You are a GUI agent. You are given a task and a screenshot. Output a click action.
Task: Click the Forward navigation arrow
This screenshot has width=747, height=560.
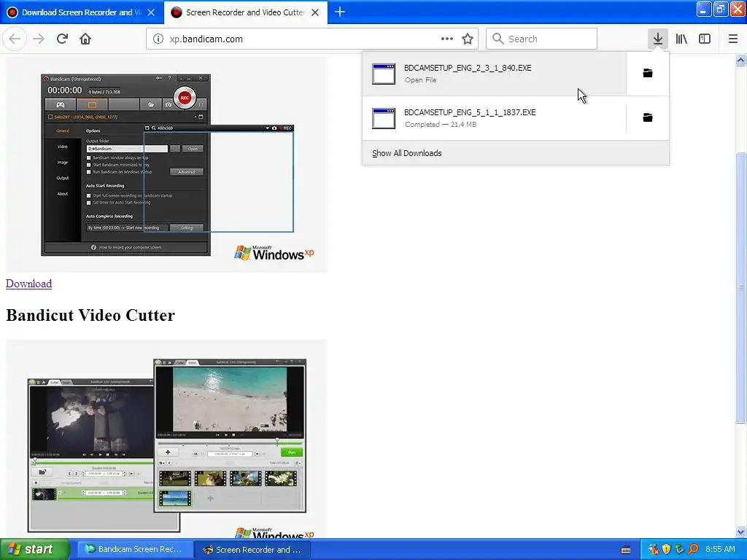(39, 39)
